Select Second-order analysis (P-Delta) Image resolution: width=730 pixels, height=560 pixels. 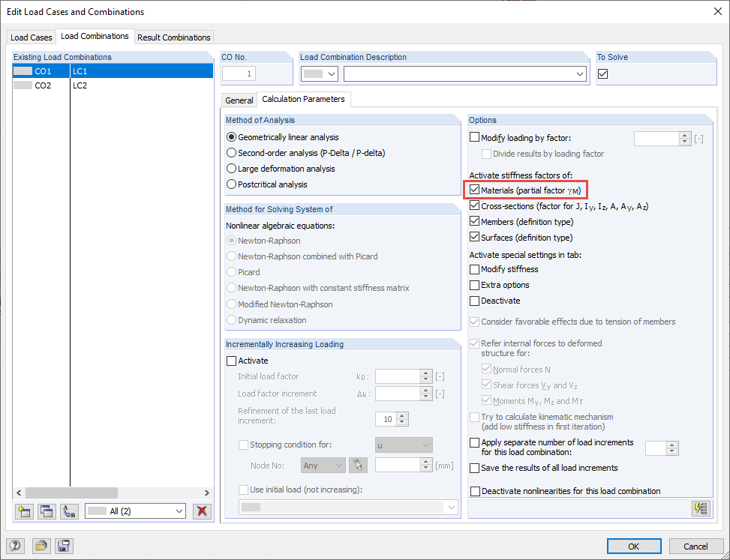click(x=231, y=153)
